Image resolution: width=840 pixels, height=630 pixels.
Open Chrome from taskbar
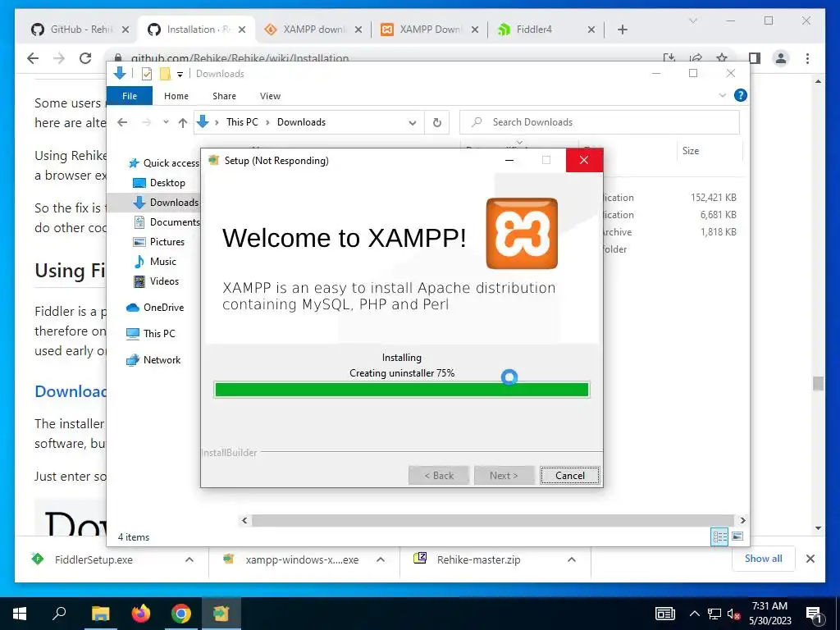tap(181, 614)
